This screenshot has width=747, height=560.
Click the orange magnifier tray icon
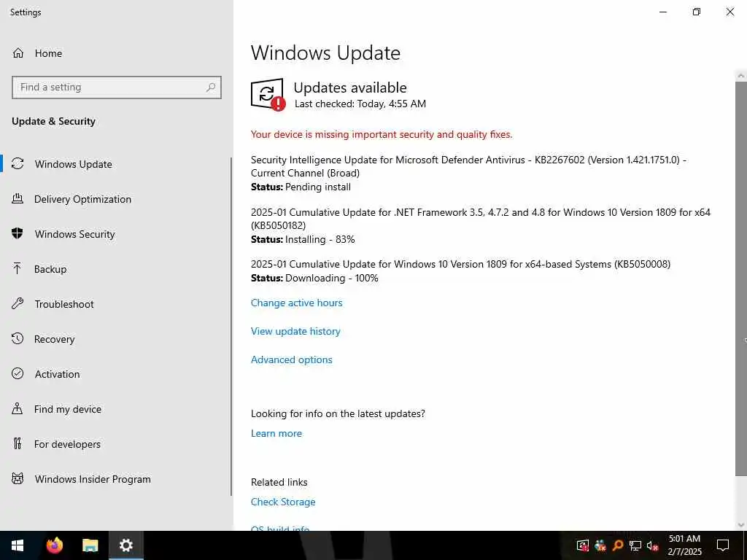[x=618, y=545]
